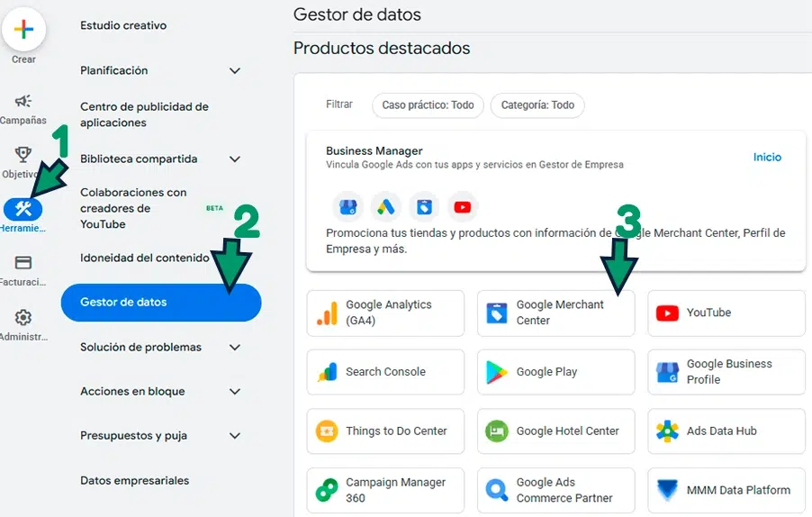Image resolution: width=812 pixels, height=517 pixels.
Task: Click the Google Business Profile storefront icon
Action: point(667,372)
